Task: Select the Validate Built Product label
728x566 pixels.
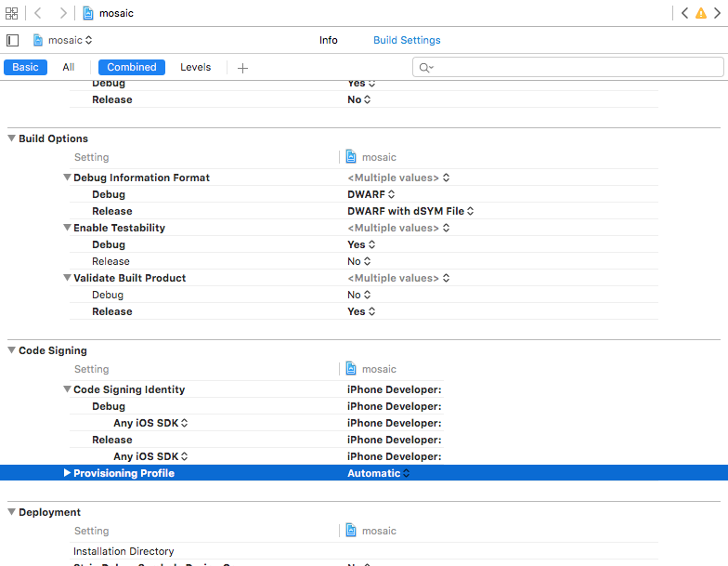Action: coord(130,278)
